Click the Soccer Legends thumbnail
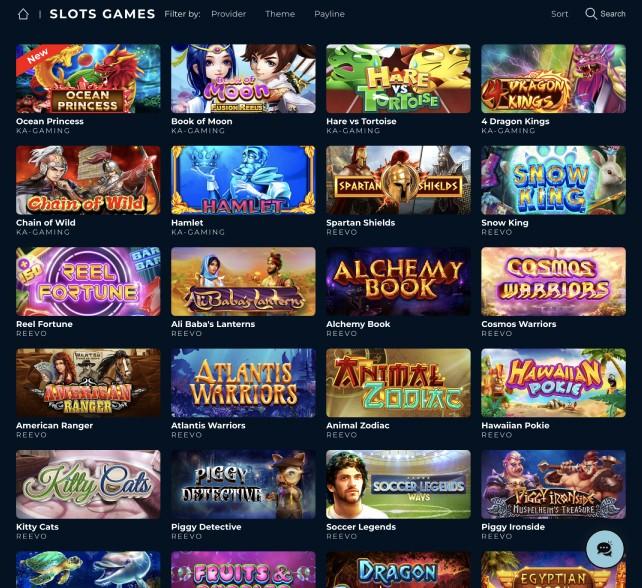Screen dimensions: 642x588 pyautogui.click(x=398, y=484)
